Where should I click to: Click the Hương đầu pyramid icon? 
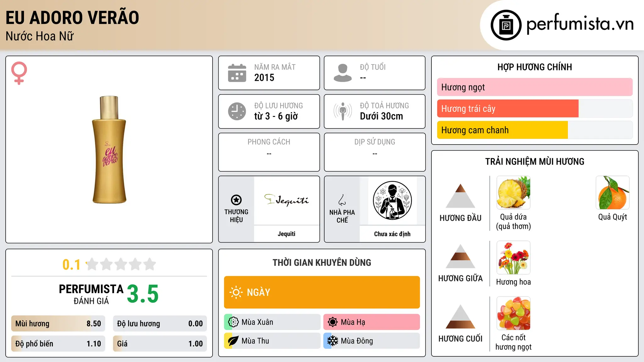(x=460, y=195)
